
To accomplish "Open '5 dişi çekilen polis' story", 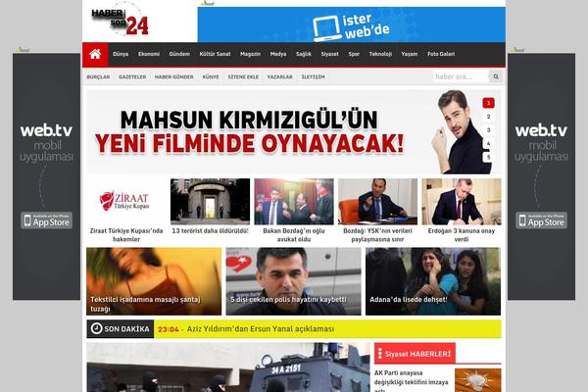I will (x=293, y=281).
